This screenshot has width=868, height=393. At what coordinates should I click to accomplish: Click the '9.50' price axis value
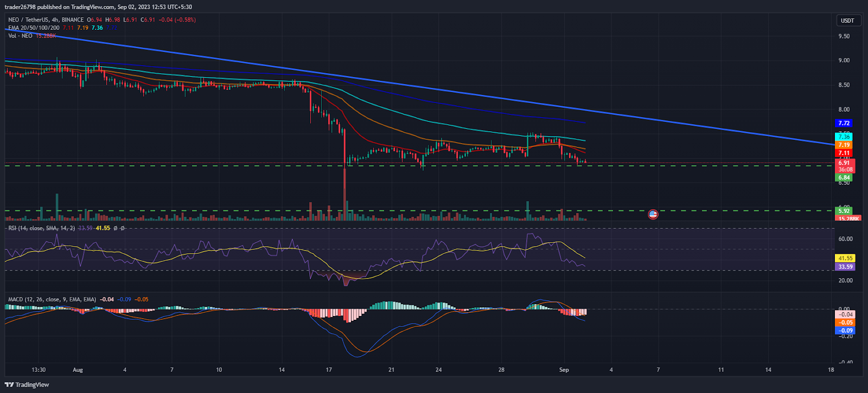844,36
